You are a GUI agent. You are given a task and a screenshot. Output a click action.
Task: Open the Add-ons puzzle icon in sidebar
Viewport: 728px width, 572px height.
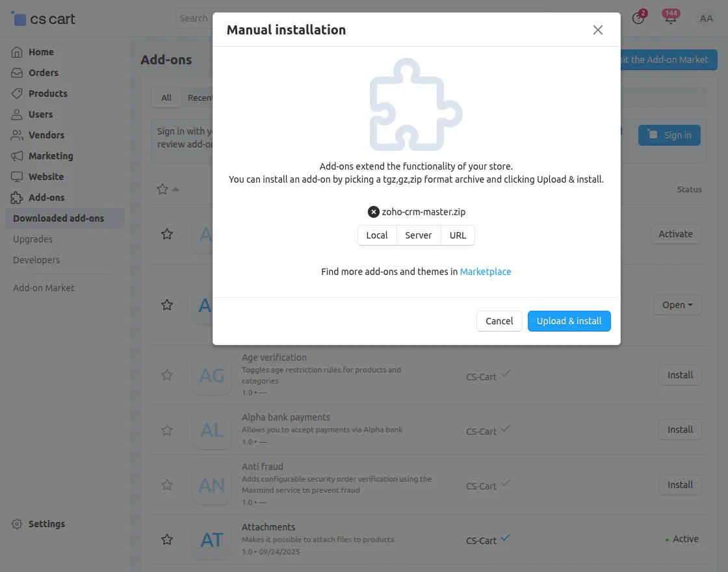[18, 197]
